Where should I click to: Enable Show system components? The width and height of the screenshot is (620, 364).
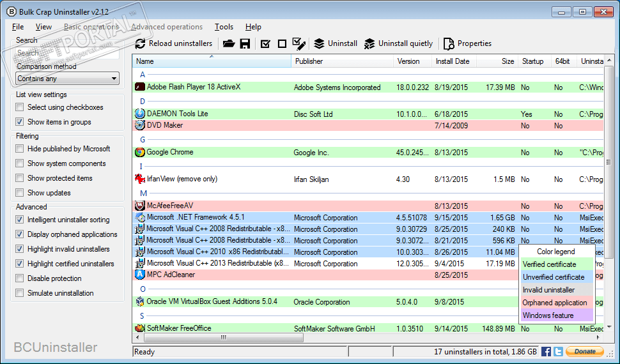click(x=19, y=163)
